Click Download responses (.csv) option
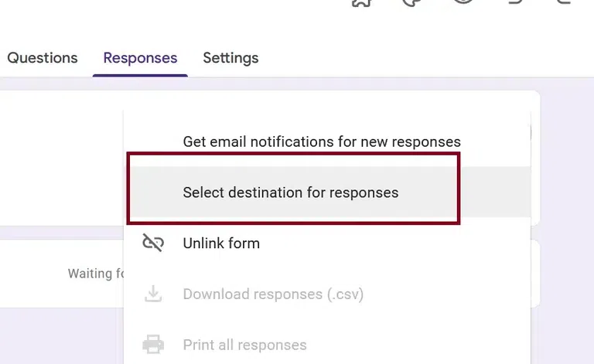594x364 pixels. pos(273,294)
